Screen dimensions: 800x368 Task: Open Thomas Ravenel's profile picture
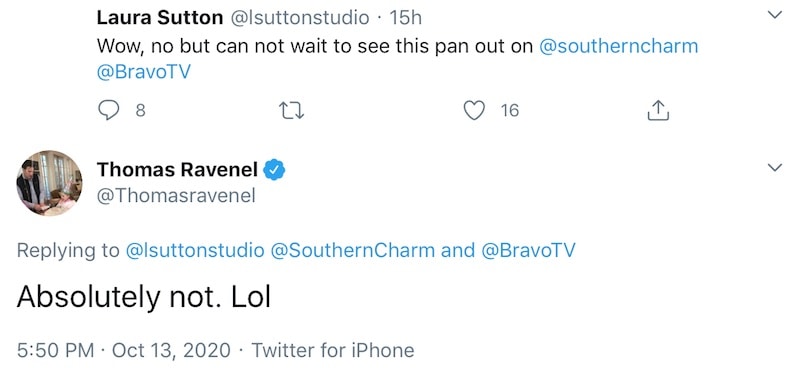point(49,183)
